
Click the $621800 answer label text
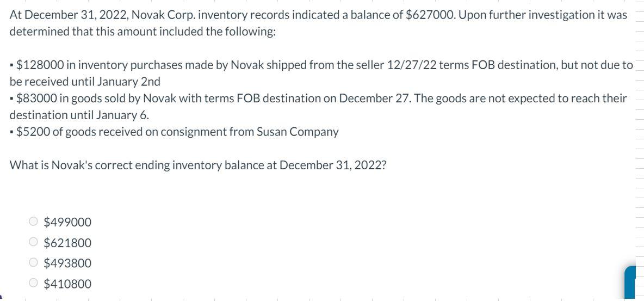(x=67, y=243)
